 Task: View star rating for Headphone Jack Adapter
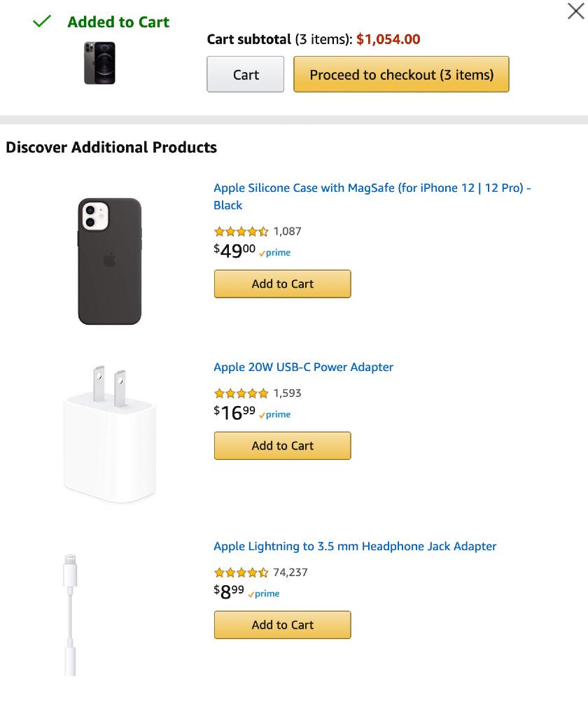(241, 573)
